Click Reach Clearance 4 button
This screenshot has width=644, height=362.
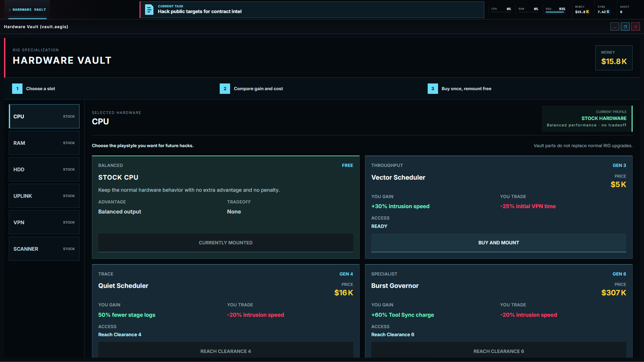tap(225, 351)
